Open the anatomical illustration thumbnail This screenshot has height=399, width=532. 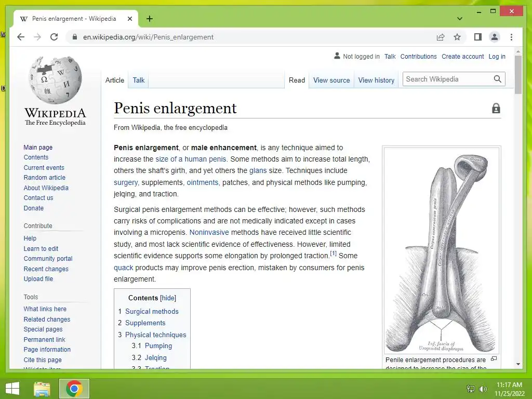(x=442, y=250)
